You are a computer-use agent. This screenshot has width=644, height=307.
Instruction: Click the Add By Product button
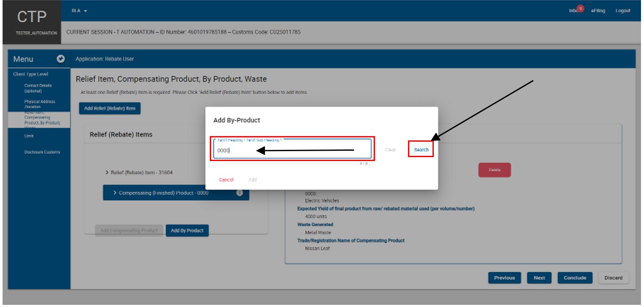tap(187, 231)
